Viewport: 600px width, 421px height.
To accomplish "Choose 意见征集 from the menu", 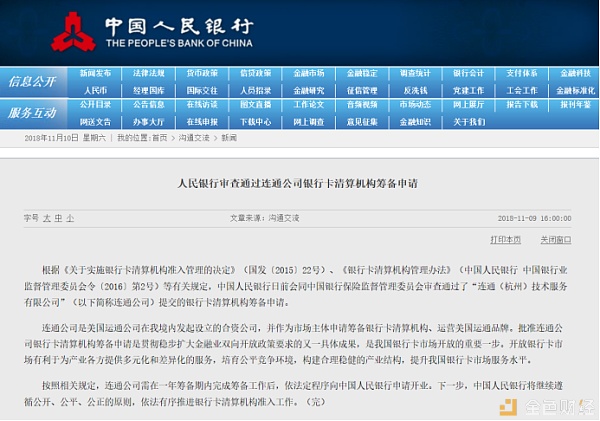I will tap(362, 122).
